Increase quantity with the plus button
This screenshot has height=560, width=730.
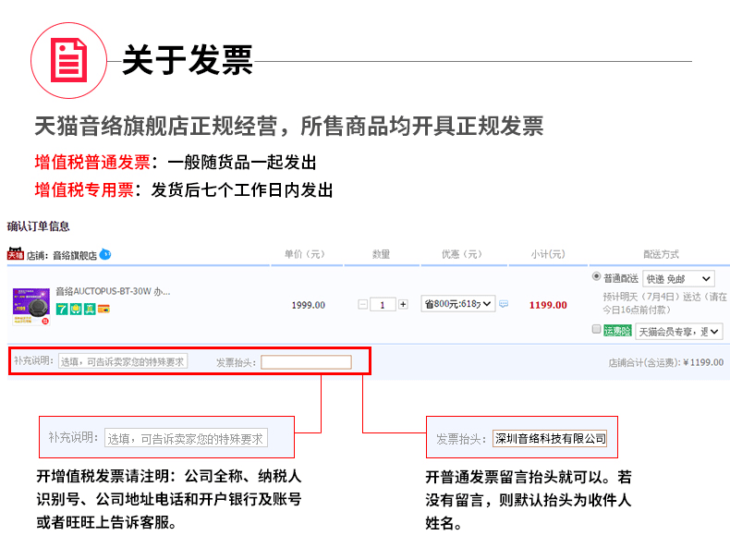403,304
